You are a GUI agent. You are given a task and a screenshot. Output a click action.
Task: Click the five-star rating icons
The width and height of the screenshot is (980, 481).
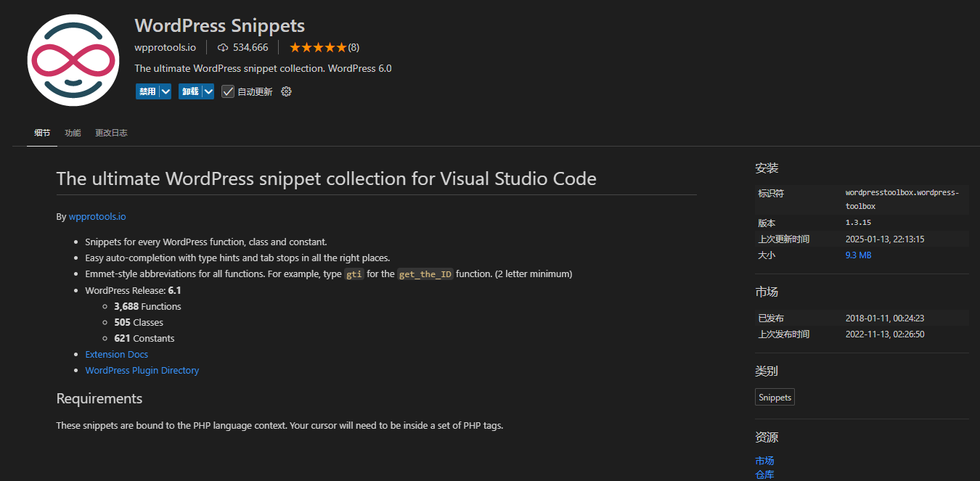pos(317,47)
